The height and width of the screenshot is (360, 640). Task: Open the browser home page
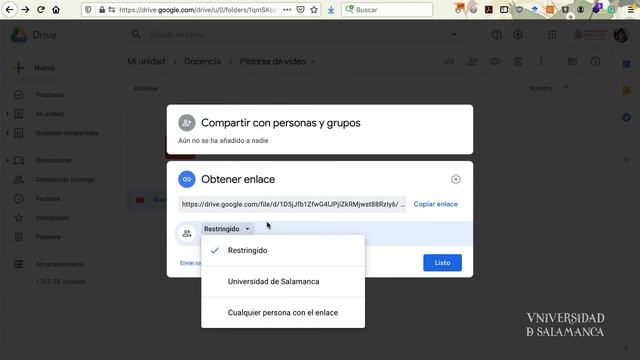click(x=56, y=9)
